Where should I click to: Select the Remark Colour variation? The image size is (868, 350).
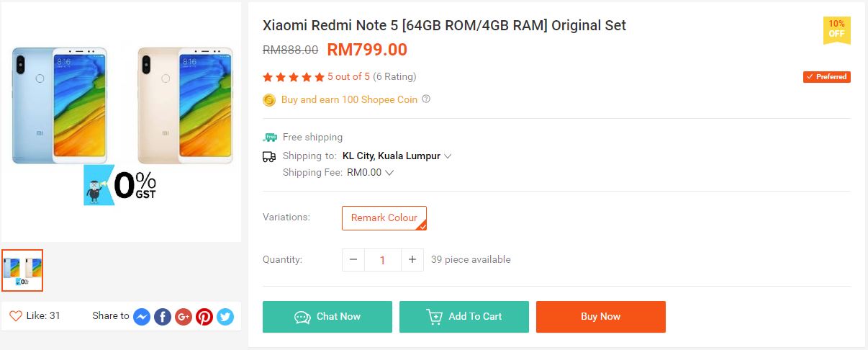(x=384, y=217)
